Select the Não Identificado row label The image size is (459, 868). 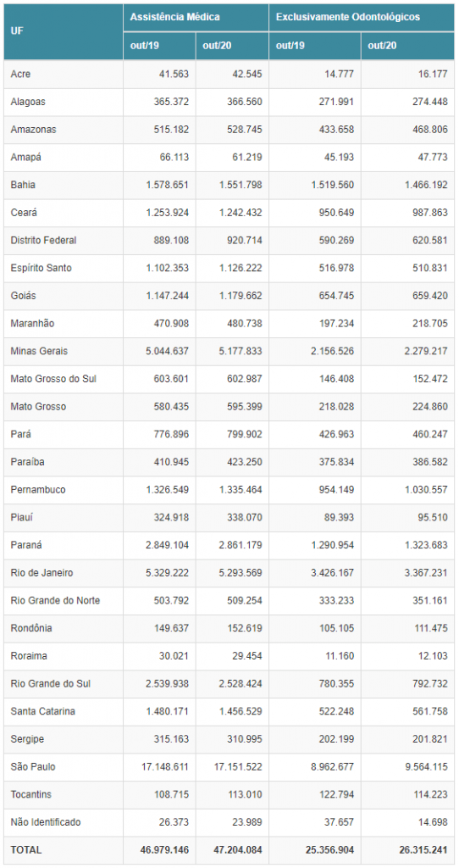[46, 822]
